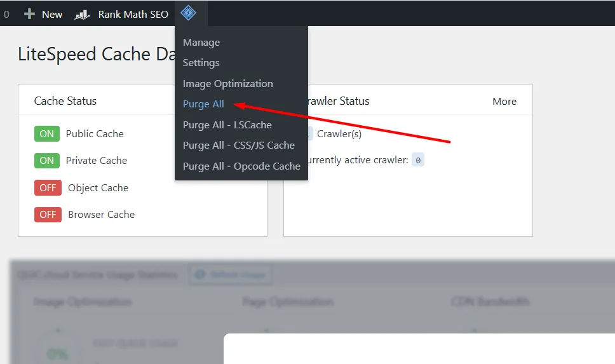Click the New plus icon in admin bar

click(29, 14)
